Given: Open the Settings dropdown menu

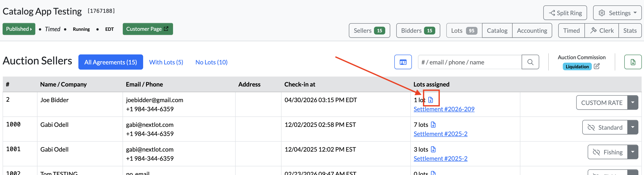Looking at the screenshot, I should pos(617,13).
